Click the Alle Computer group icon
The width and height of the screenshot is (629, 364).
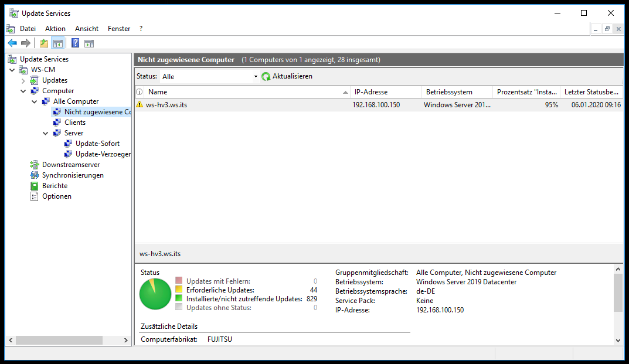46,101
